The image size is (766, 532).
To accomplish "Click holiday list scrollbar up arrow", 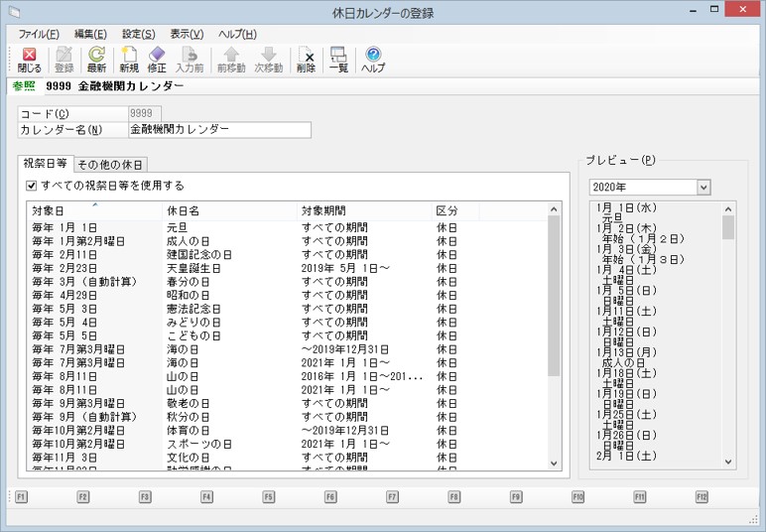I will pyautogui.click(x=554, y=209).
